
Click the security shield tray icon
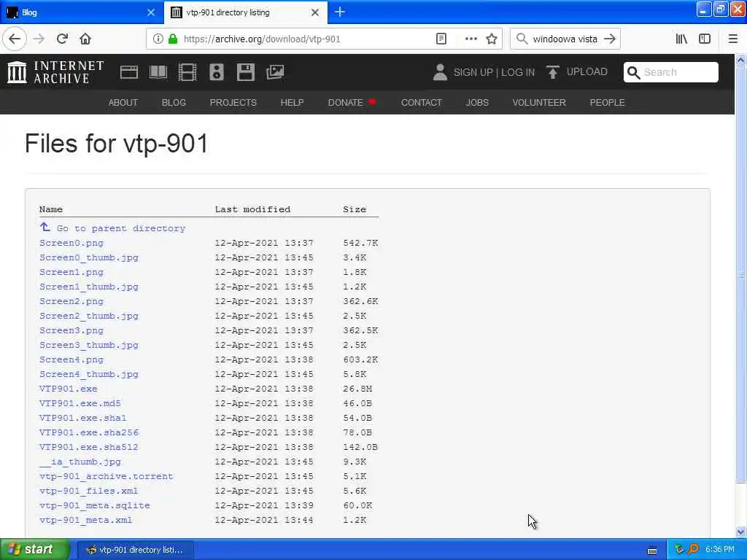(679, 550)
